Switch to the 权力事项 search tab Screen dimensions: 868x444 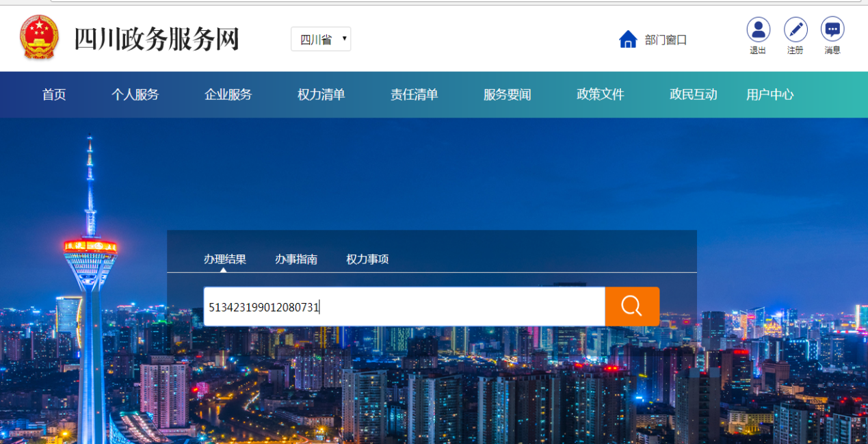point(367,259)
